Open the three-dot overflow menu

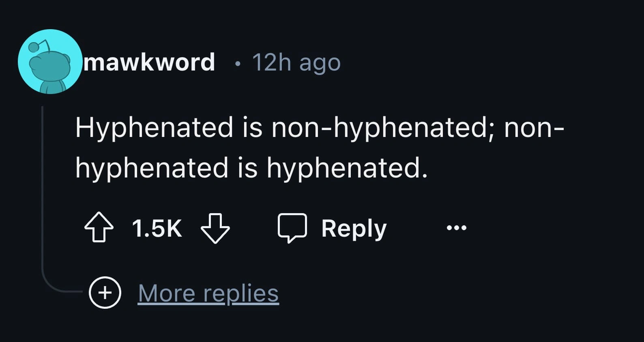click(456, 228)
